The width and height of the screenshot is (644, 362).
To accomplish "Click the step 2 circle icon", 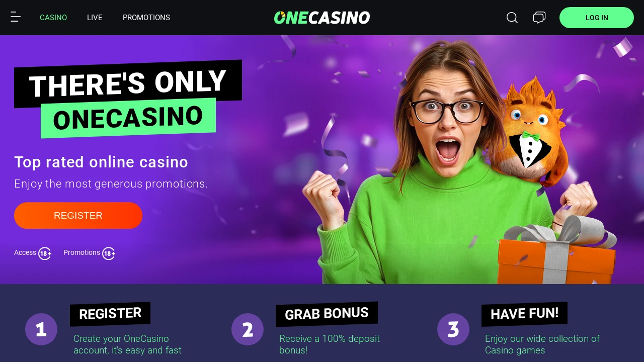I will coord(248,329).
